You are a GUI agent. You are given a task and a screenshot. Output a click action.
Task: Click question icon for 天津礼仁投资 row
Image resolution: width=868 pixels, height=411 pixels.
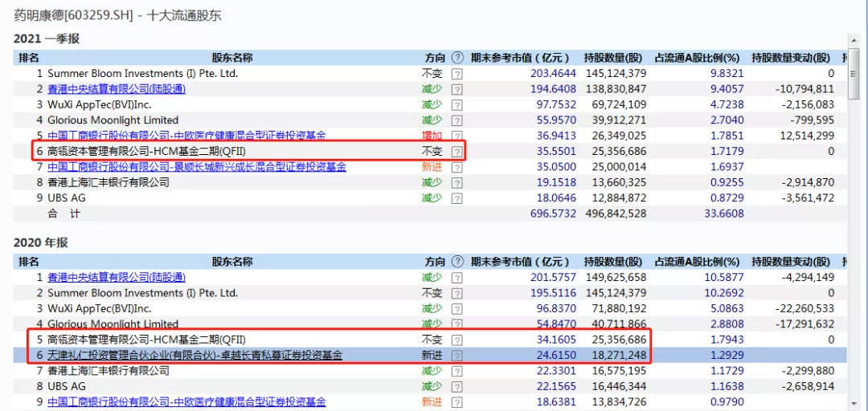457,355
